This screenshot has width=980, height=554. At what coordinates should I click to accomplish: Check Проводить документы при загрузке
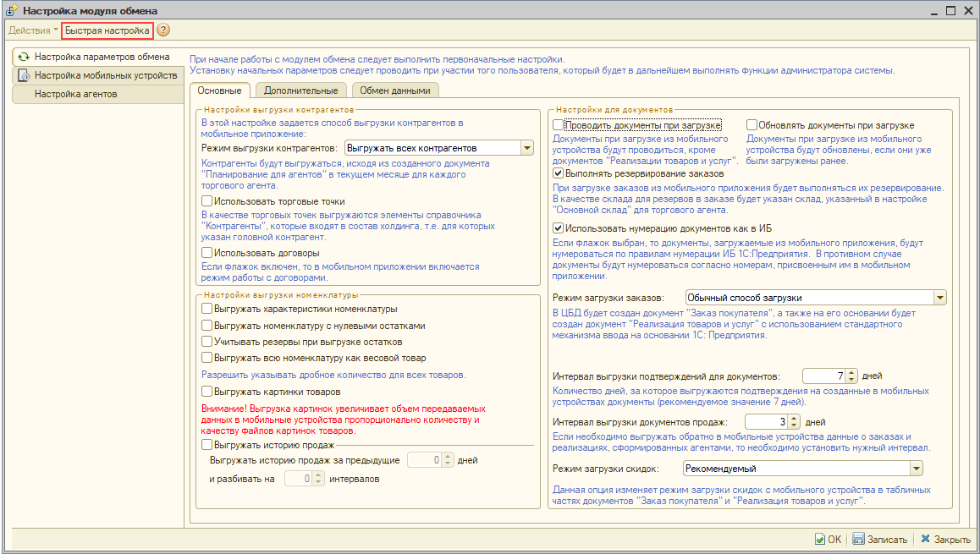(x=558, y=125)
